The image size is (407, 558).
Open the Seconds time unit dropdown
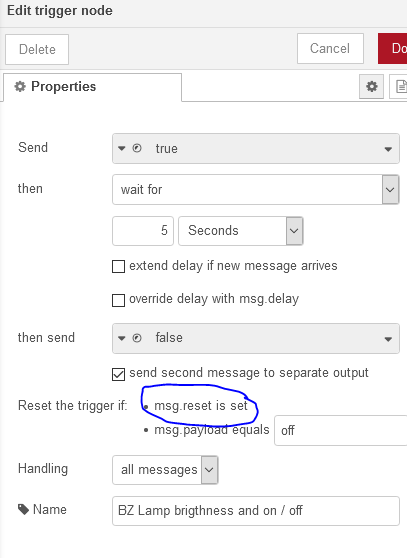coord(240,231)
